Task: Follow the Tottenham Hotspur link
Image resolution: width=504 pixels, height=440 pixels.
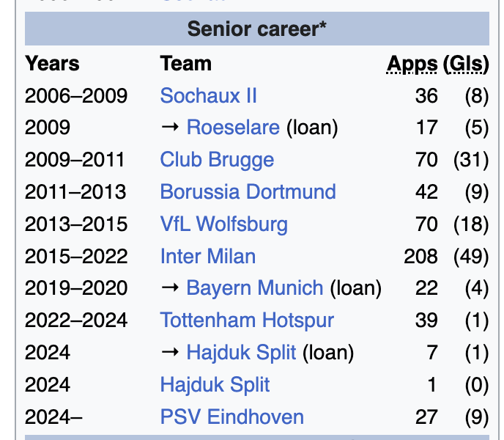Action: pos(247,320)
